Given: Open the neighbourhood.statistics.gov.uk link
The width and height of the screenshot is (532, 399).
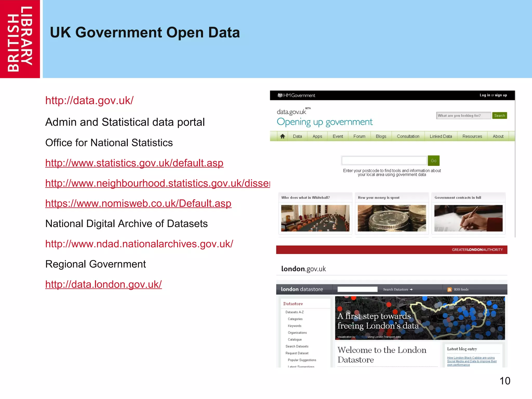Looking at the screenshot, I should pos(158,183).
